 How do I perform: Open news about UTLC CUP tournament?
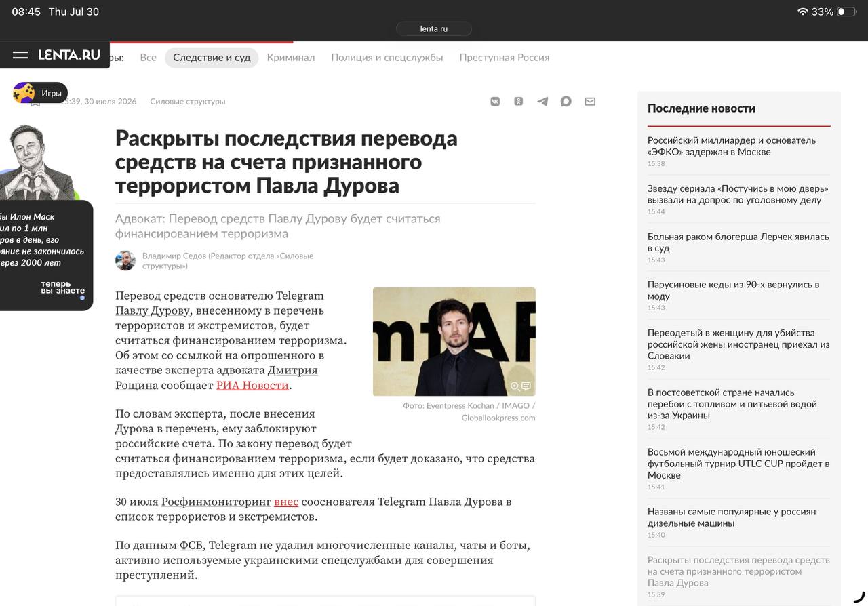[738, 464]
